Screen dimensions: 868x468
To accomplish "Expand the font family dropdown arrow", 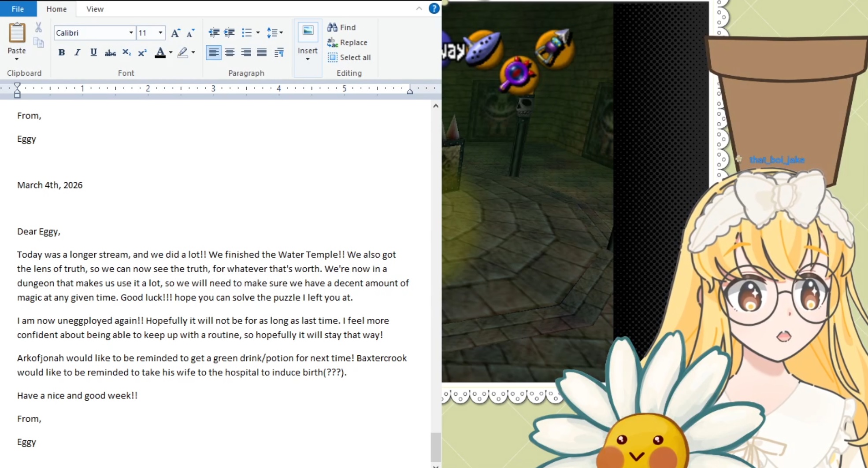I will tap(131, 33).
